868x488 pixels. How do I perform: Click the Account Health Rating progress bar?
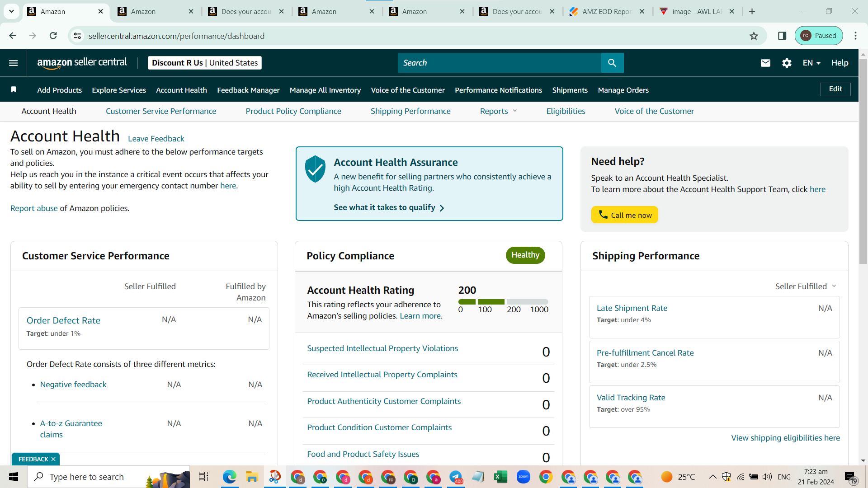tap(503, 301)
